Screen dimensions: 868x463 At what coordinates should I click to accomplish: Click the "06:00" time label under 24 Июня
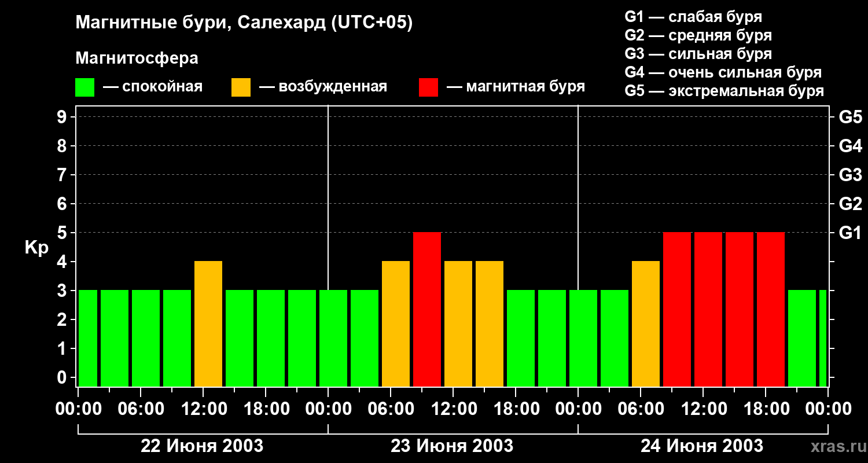tap(641, 409)
